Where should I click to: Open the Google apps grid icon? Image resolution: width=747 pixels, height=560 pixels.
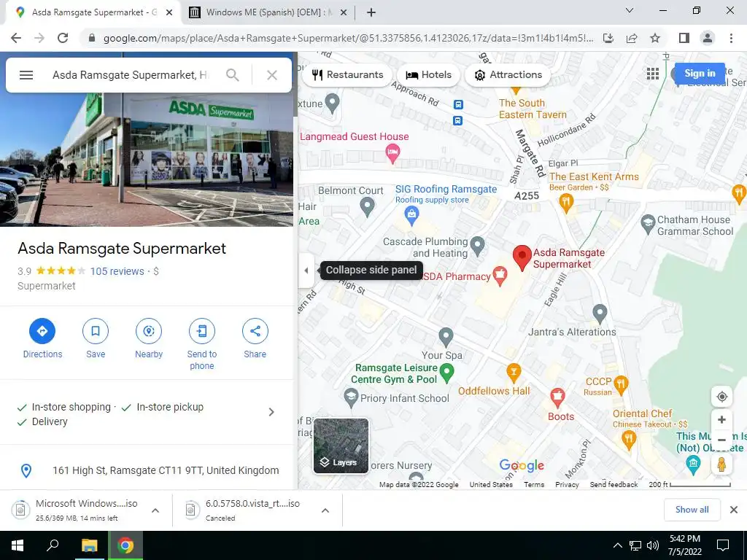click(x=653, y=74)
